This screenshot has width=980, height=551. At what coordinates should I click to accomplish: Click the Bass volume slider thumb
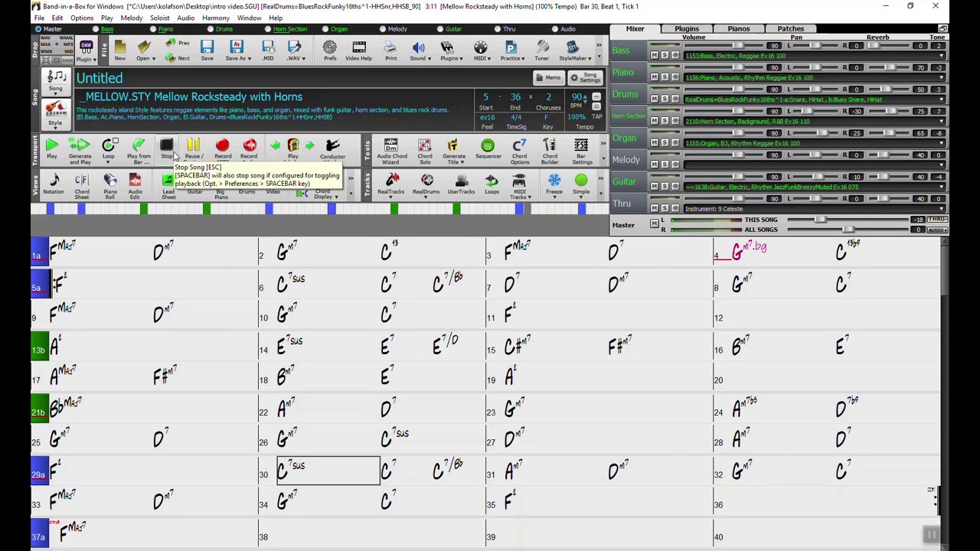(x=738, y=46)
